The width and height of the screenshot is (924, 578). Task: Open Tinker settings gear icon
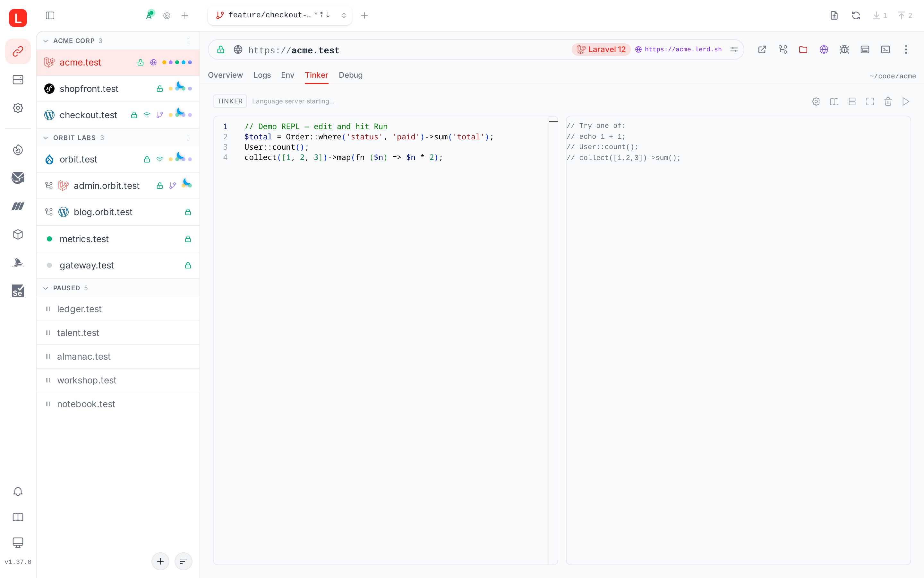[816, 101]
